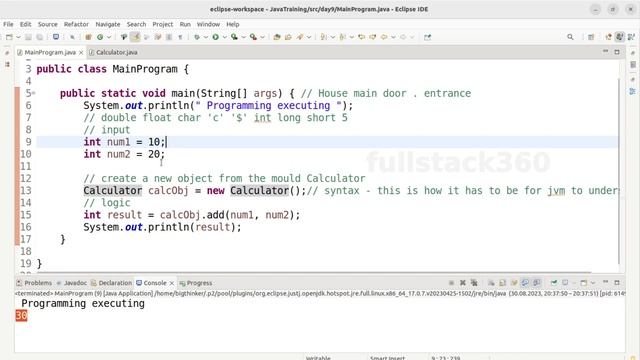Click the New Java Package icon

pyautogui.click(x=88, y=37)
